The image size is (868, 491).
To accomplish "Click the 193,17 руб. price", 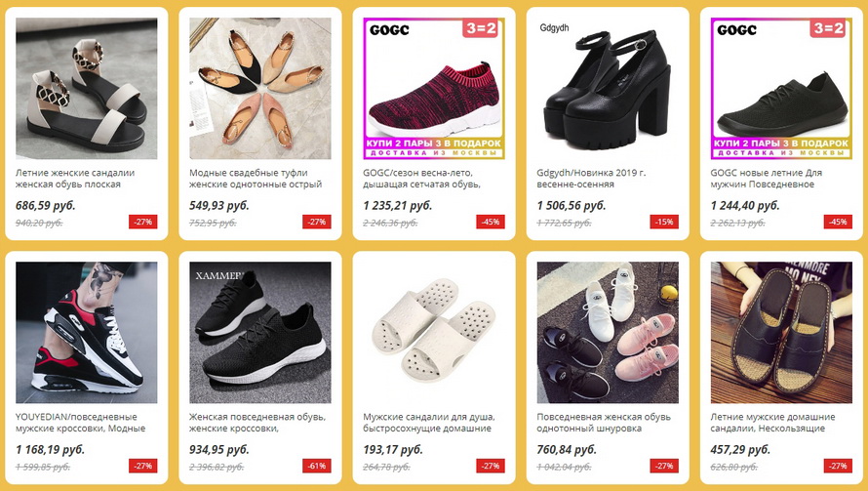I will 393,449.
